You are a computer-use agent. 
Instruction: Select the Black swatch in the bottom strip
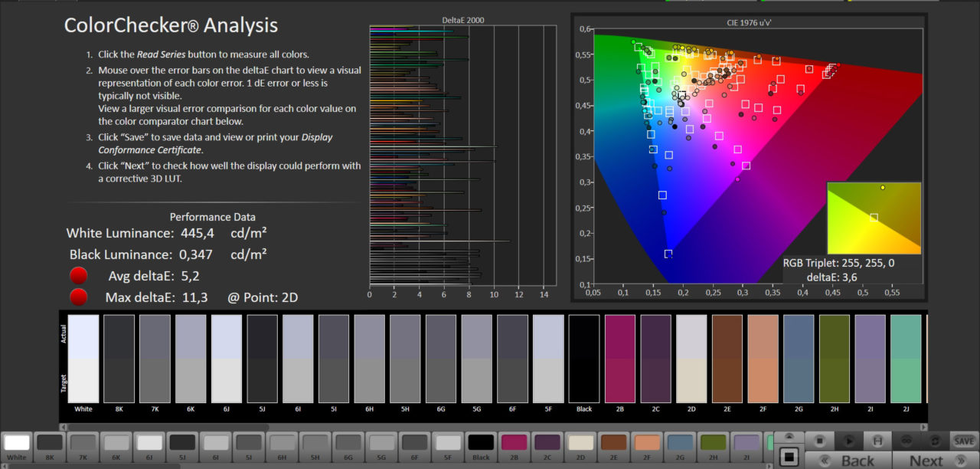(x=481, y=446)
